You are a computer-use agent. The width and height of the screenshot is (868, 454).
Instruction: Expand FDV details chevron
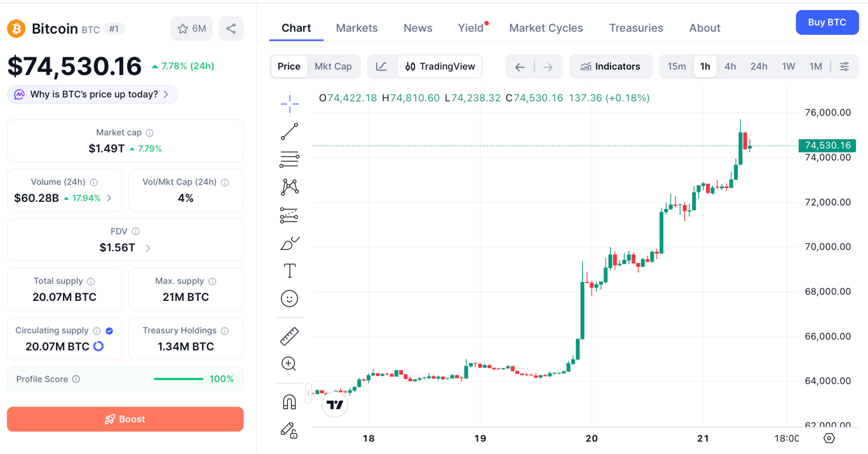click(148, 248)
